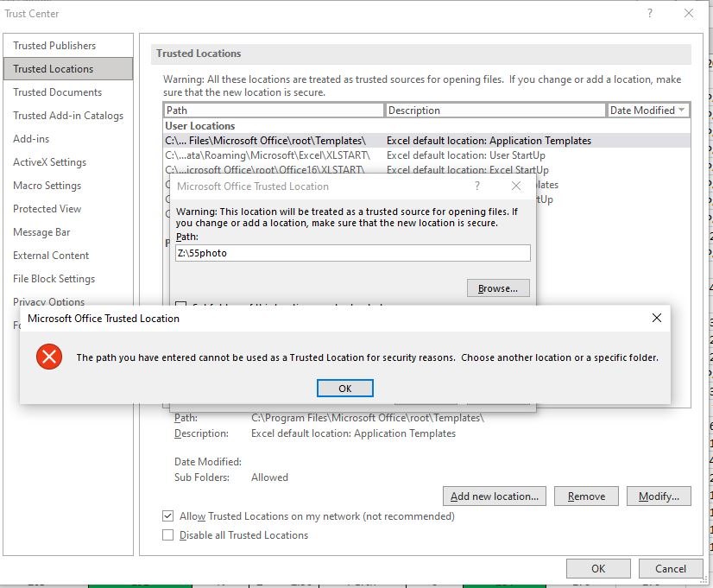The height and width of the screenshot is (588, 713).
Task: Check Disable all Trusted Locations
Action: click(167, 534)
